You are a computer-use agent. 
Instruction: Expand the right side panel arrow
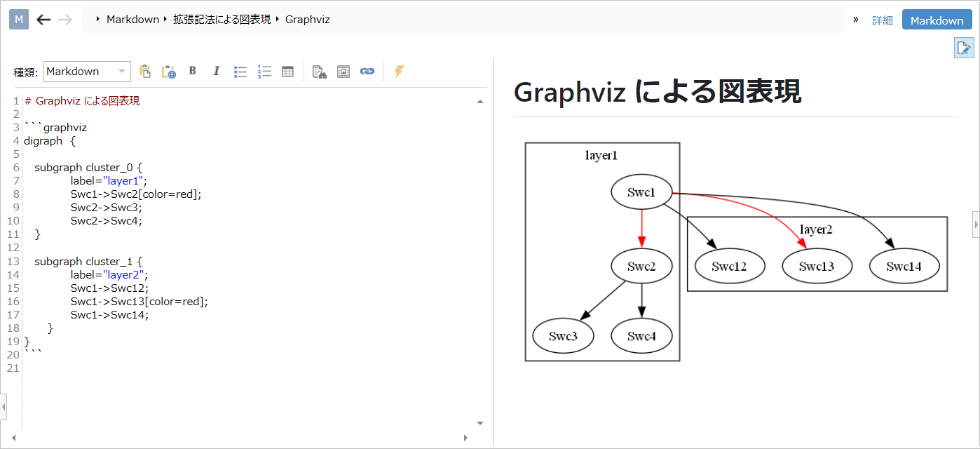[976, 224]
